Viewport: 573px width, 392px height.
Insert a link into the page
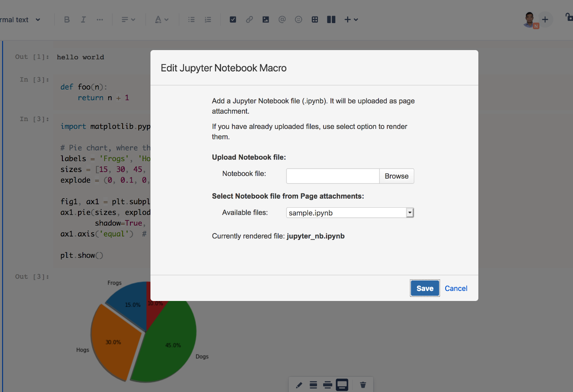tap(249, 19)
